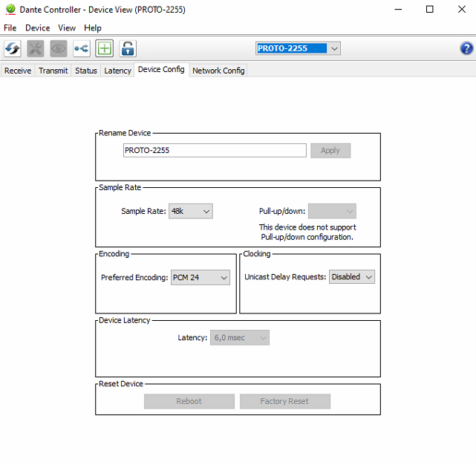Screen dimensions: 476x465
Task: Select the Device Config tab
Action: coord(161,70)
